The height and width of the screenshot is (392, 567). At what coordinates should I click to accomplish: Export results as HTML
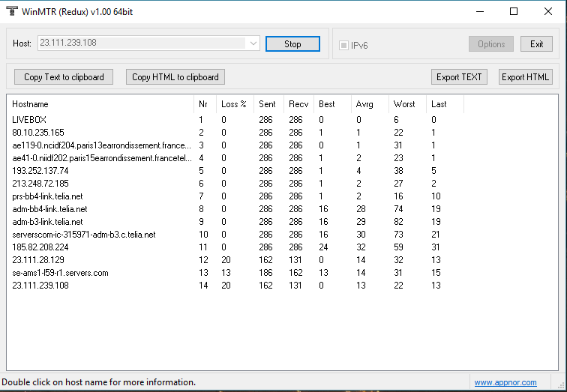coord(525,76)
